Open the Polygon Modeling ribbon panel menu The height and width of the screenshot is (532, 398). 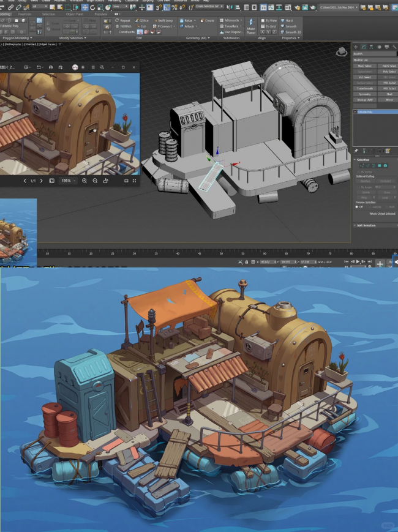point(18,38)
